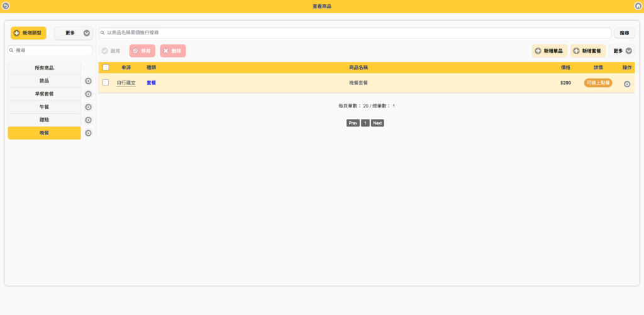
Task: Click the Next pagination button
Action: click(377, 123)
